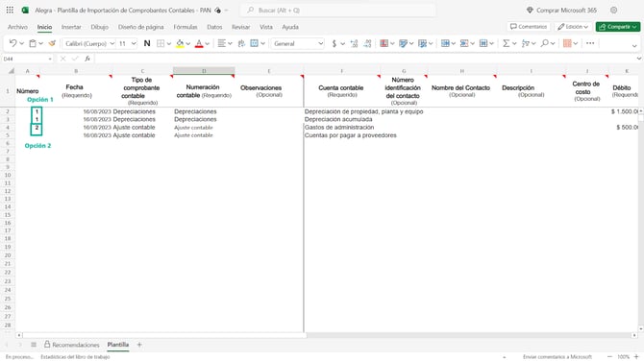Expand the borders dropdown arrow

(169, 43)
